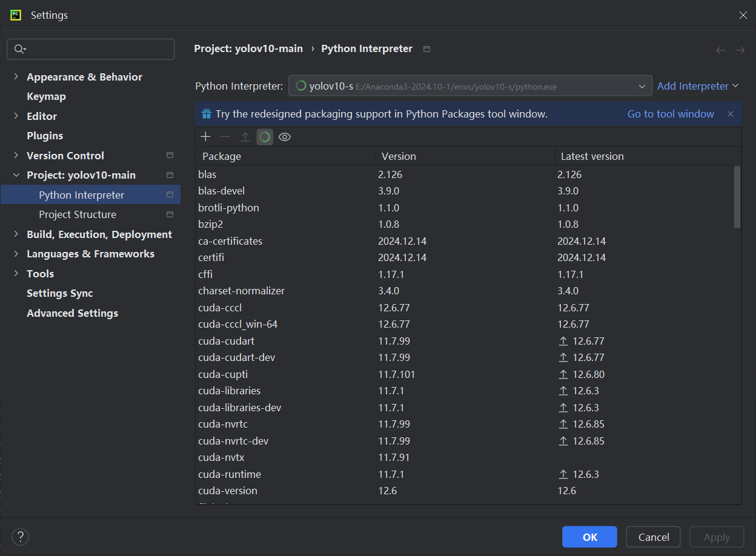The height and width of the screenshot is (556, 756).
Task: Click the upgrade package up-arrow icon
Action: point(245,137)
